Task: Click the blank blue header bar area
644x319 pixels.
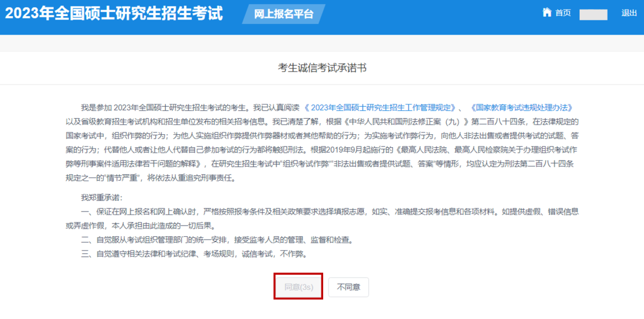Action: [429, 14]
